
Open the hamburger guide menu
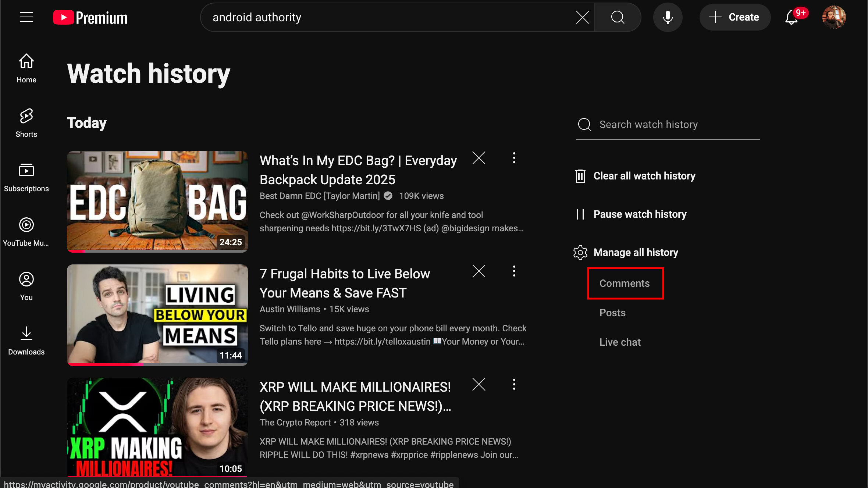tap(26, 17)
